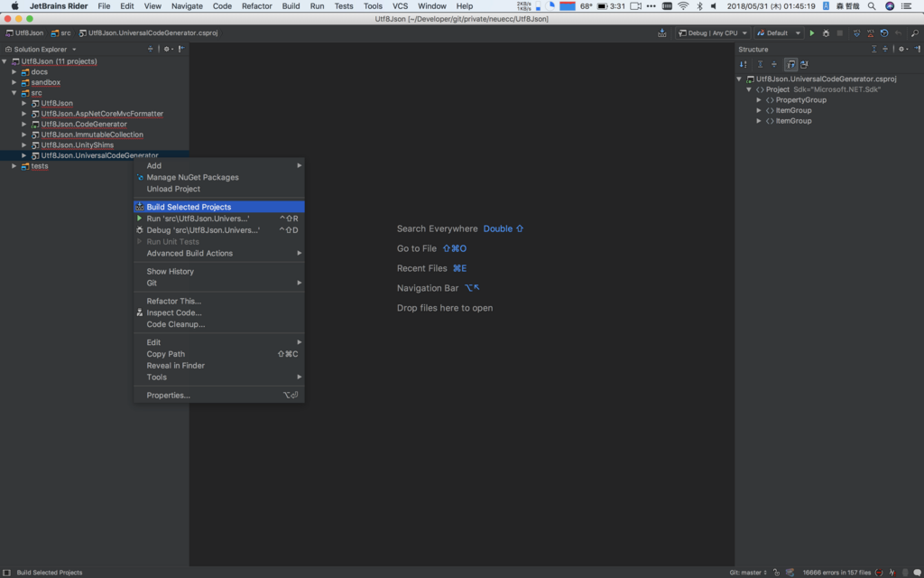Open Structure panel gear settings

point(902,49)
